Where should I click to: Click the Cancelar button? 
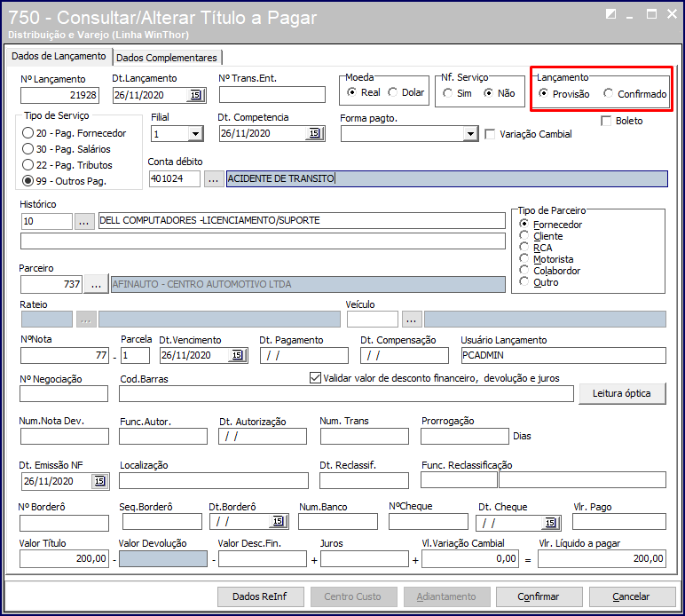[x=632, y=596]
